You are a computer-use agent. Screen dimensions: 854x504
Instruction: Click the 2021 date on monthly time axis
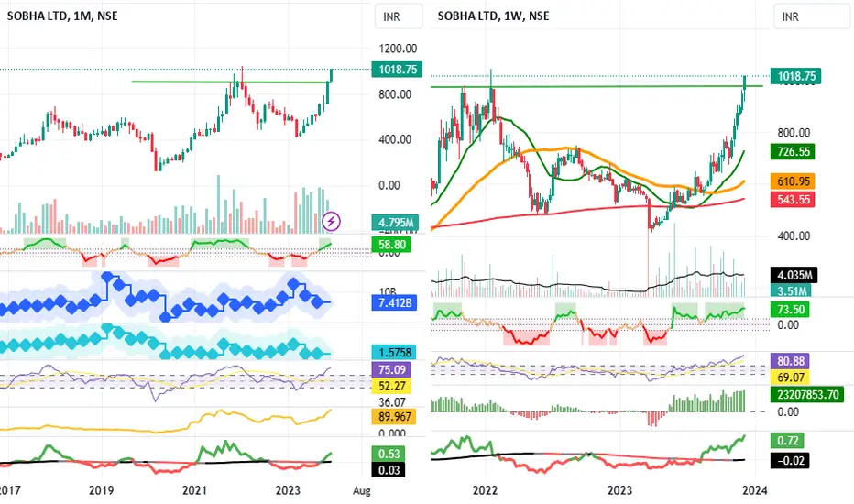[194, 490]
